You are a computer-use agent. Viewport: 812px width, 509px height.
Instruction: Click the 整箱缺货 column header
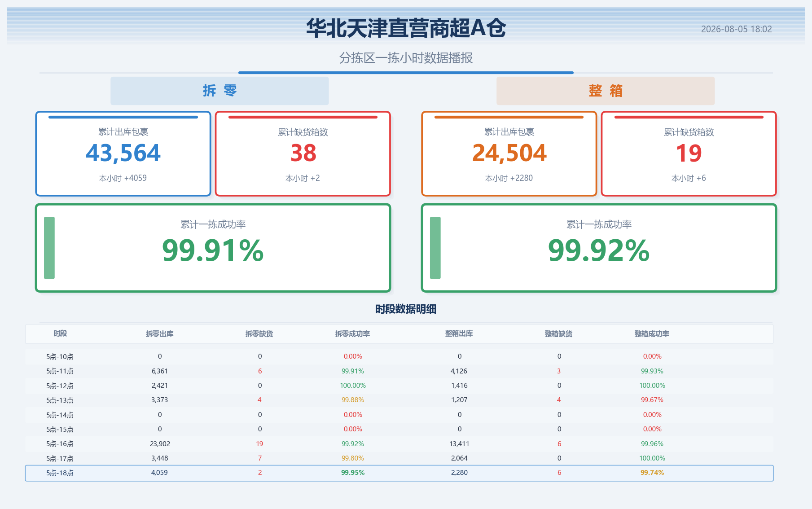tap(559, 333)
